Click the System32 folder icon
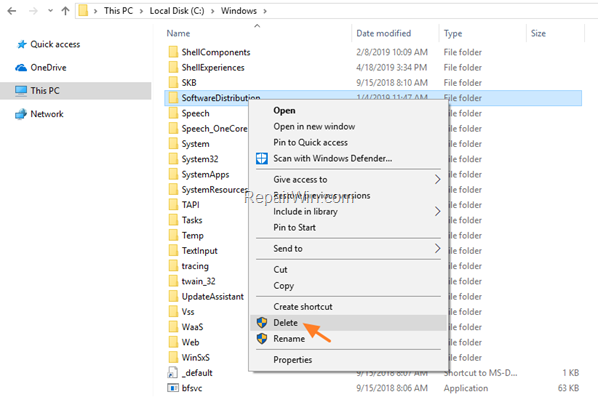This screenshot has width=598, height=397. (x=173, y=159)
